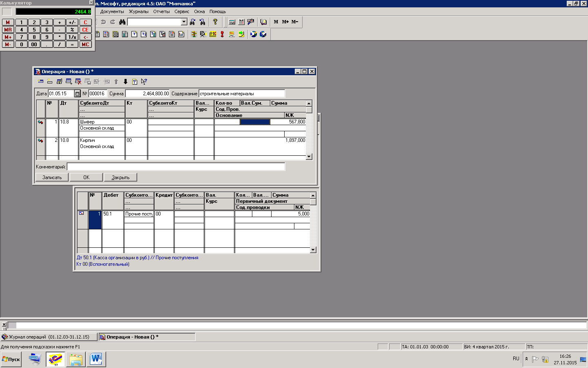Click the Записать button

coord(52,177)
